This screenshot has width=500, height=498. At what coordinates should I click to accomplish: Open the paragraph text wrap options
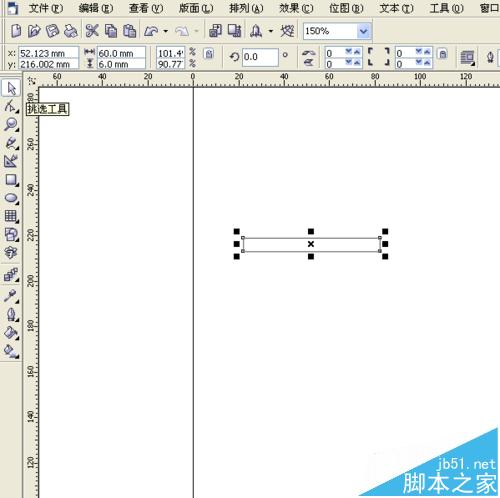click(x=467, y=58)
